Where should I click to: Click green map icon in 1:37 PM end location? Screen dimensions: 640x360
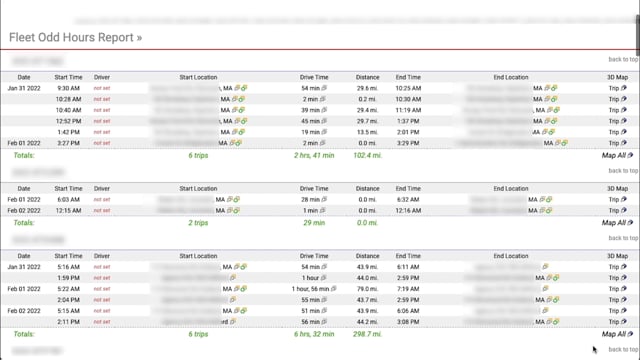(554, 121)
